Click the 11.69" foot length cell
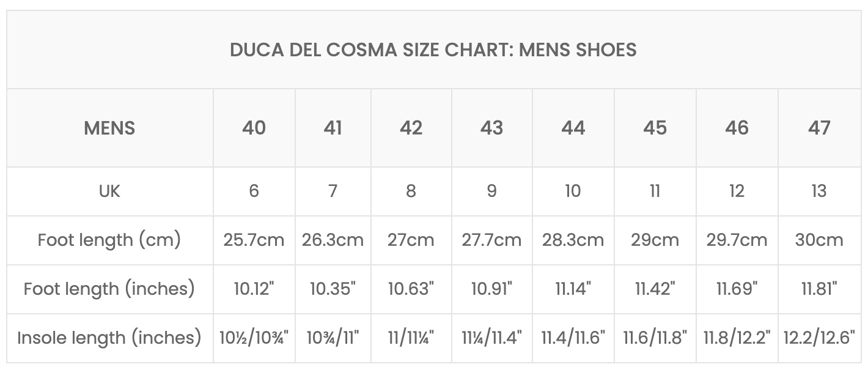The height and width of the screenshot is (367, 868). pyautogui.click(x=737, y=289)
